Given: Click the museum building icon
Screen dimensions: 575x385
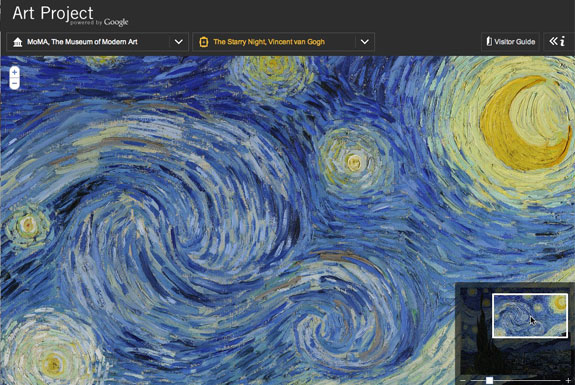Looking at the screenshot, I should [17, 42].
